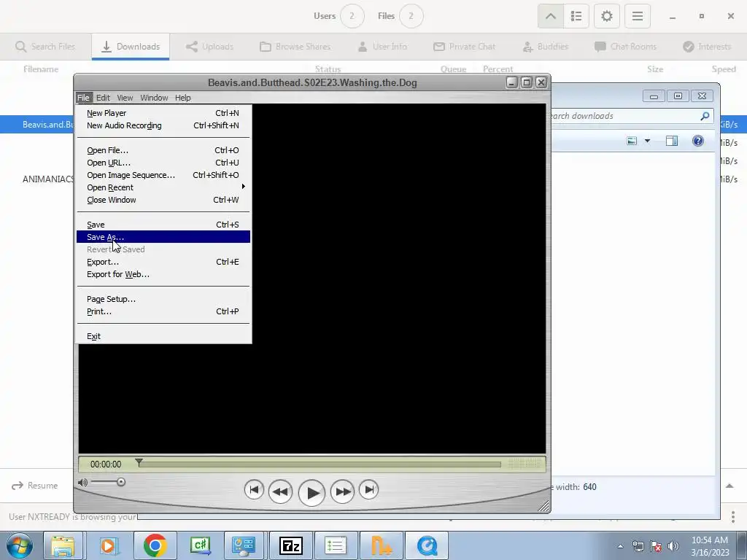
Task: Click the QuickTime timeline progress bar
Action: click(x=320, y=464)
